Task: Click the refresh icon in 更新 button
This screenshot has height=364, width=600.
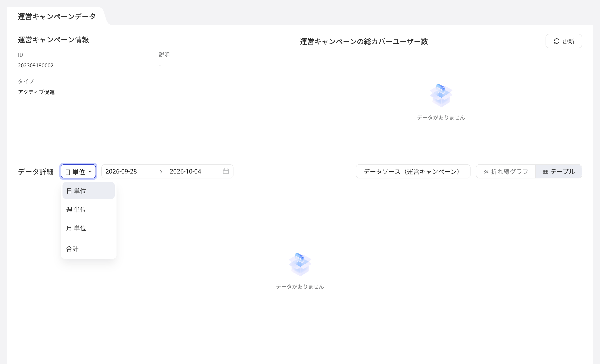Action: [x=556, y=41]
